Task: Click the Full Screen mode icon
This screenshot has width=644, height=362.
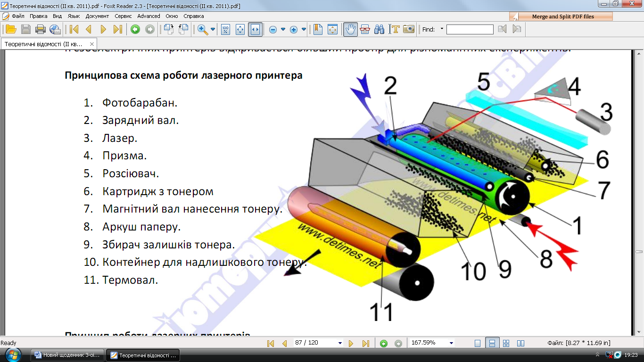Action: (x=333, y=29)
